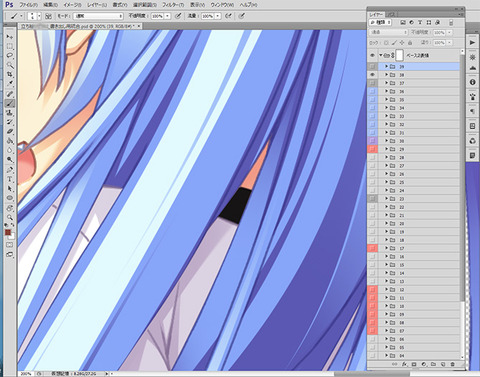Viewport: 480px width, 377px height.
Task: Click the add layer style fx icon
Action: [404, 364]
